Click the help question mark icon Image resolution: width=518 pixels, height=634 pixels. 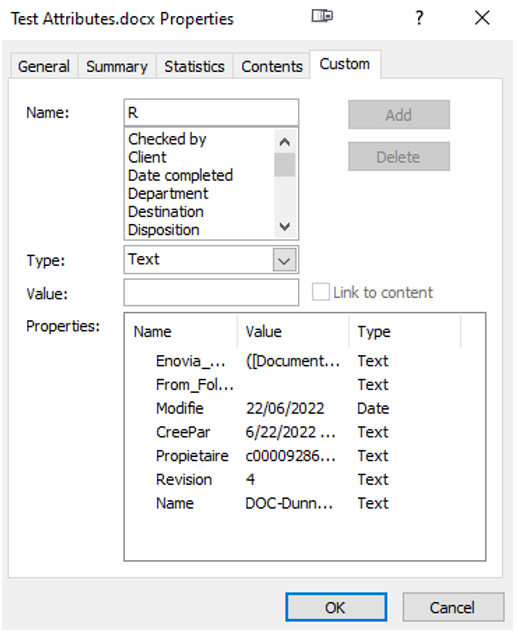419,18
